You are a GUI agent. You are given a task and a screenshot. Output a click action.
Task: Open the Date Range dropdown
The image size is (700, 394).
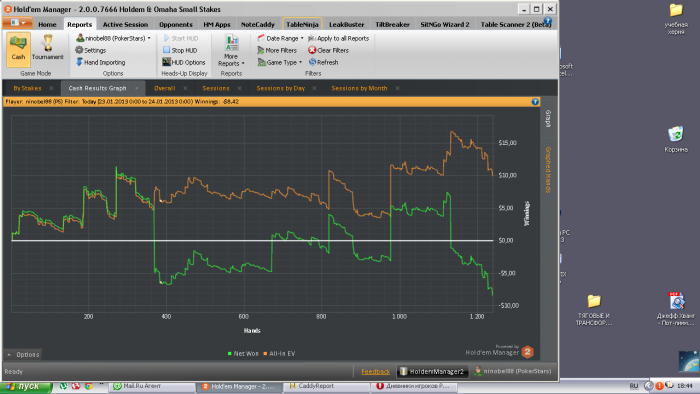pos(280,38)
